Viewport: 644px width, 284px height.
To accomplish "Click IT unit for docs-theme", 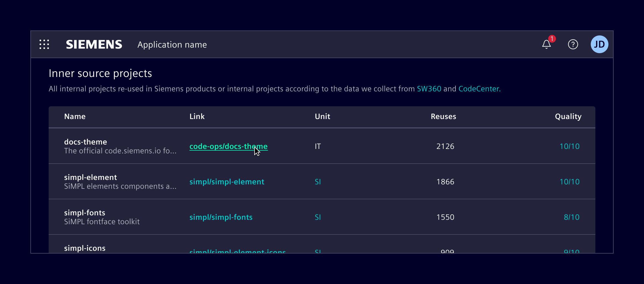I will [x=318, y=146].
